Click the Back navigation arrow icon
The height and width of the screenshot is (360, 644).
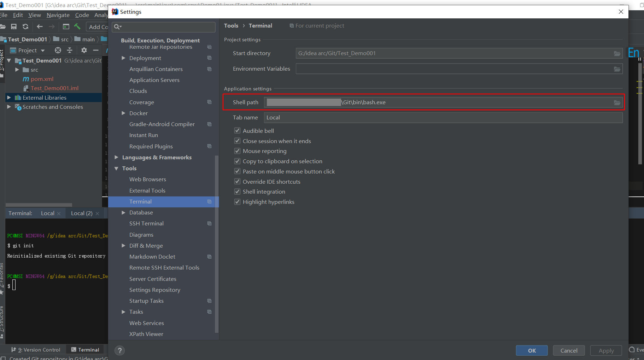[40, 26]
